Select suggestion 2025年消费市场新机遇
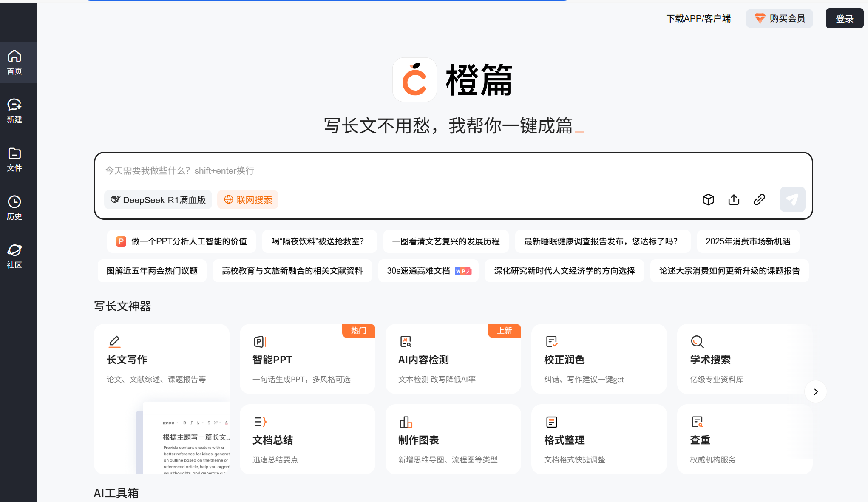The height and width of the screenshot is (502, 868). tap(748, 241)
